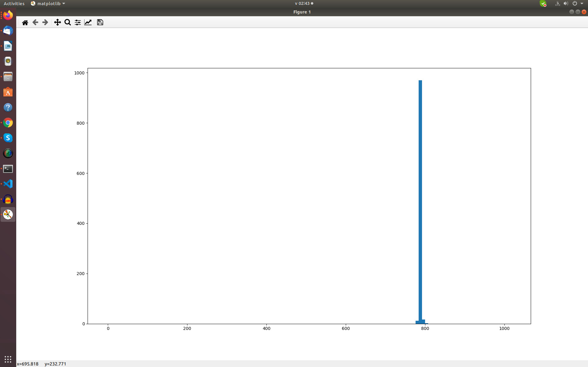Open the axes and curve parameters editor

click(x=88, y=22)
